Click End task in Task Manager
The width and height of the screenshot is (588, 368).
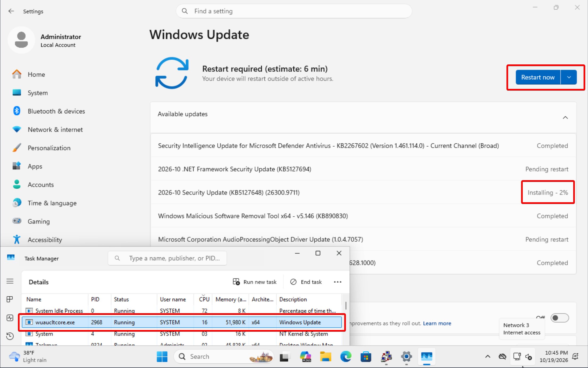point(306,282)
